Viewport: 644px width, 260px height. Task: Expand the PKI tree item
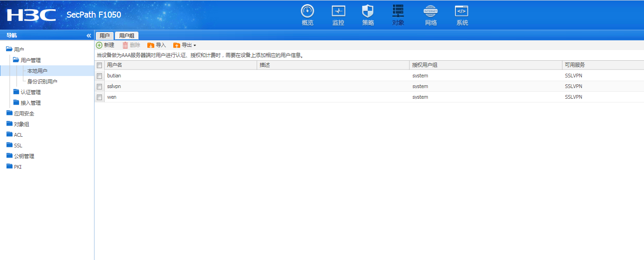coord(18,167)
